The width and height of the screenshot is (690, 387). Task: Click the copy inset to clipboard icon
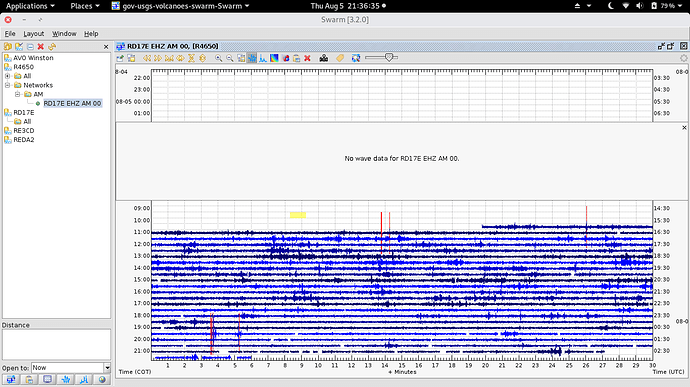click(x=297, y=58)
